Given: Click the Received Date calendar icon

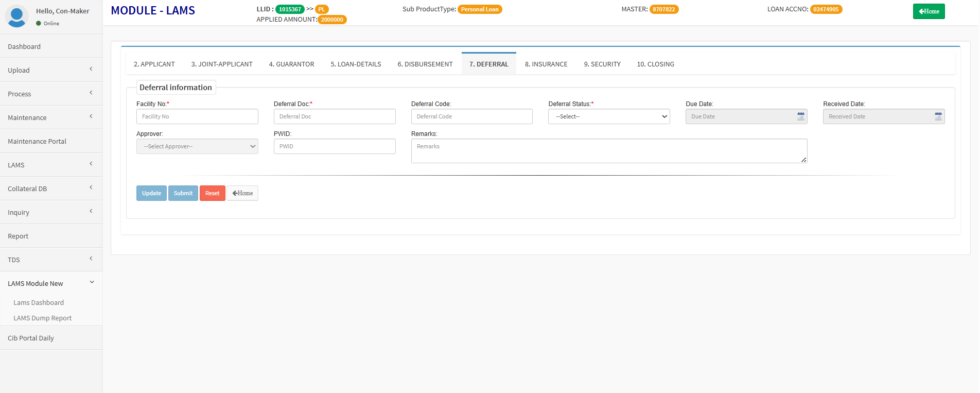Looking at the screenshot, I should coord(938,116).
